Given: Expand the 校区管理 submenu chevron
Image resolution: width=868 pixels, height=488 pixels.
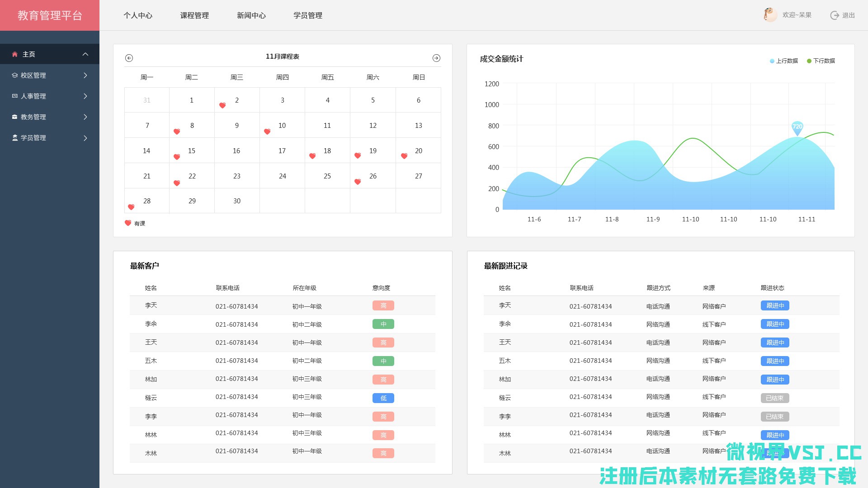Looking at the screenshot, I should (x=85, y=75).
